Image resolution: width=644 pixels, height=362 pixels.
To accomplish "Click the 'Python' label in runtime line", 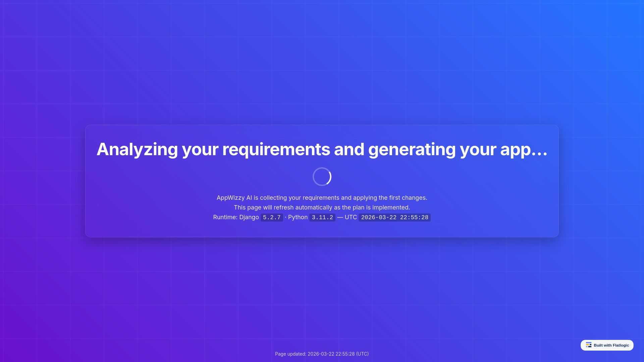I will 298,217.
